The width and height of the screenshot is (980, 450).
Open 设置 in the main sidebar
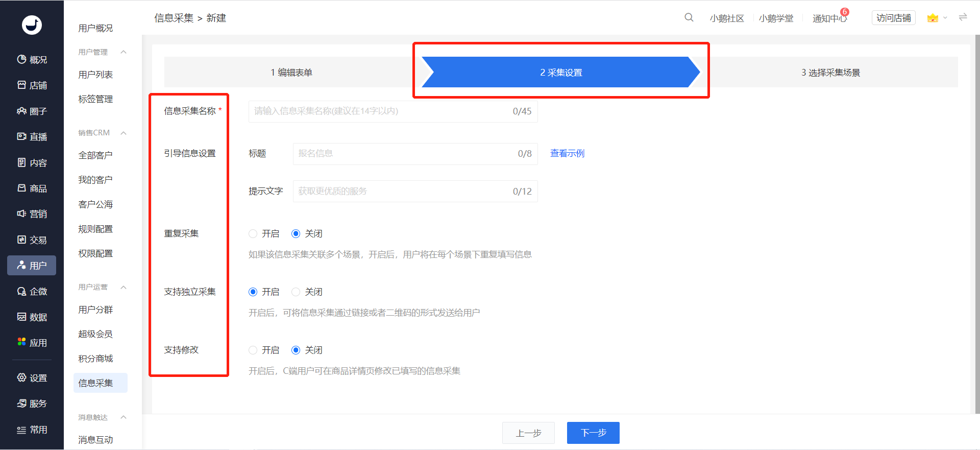32,378
